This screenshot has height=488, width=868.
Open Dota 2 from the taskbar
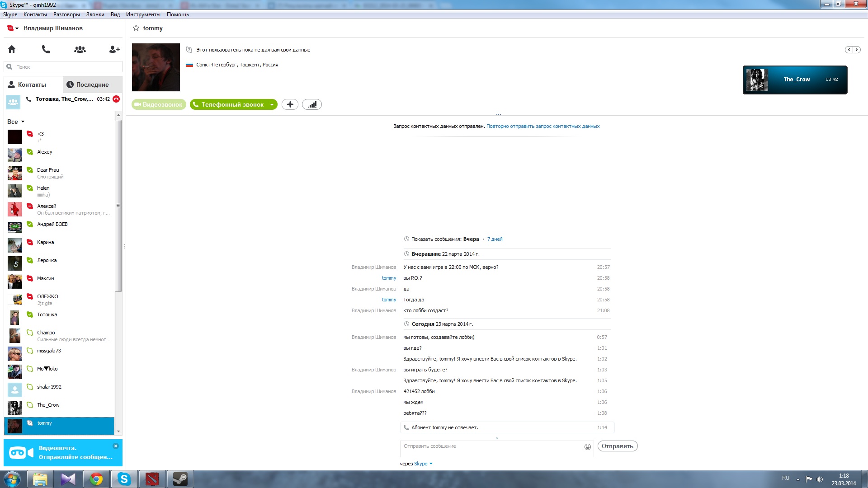(x=152, y=479)
